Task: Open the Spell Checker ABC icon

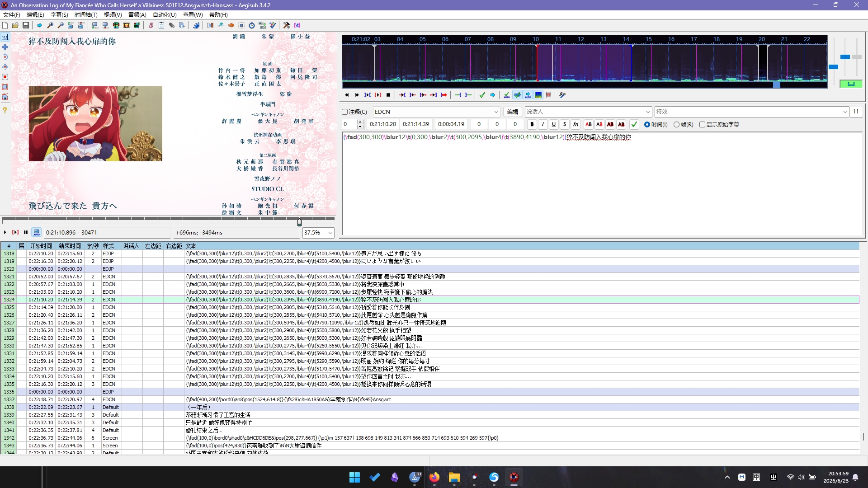Action: pyautogui.click(x=273, y=25)
